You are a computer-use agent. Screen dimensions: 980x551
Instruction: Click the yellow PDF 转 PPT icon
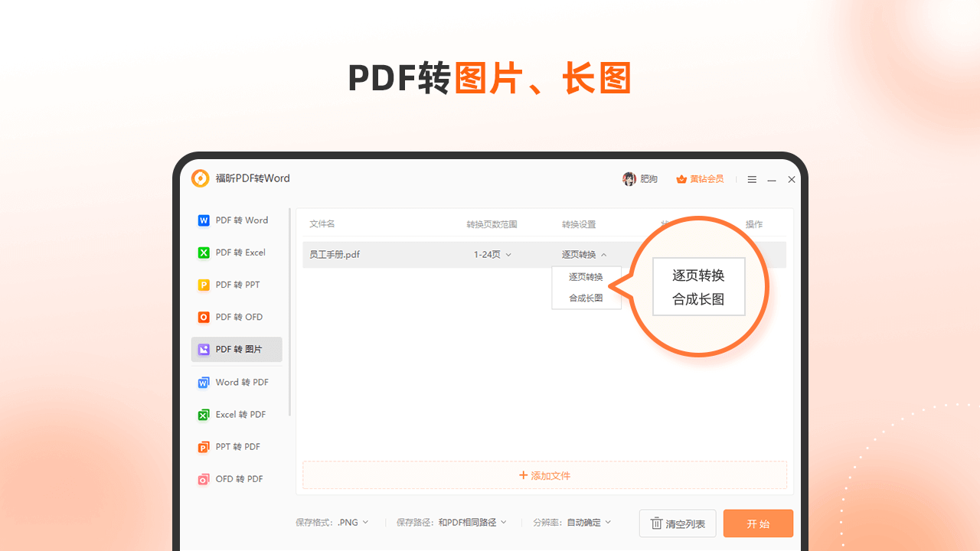[x=204, y=285]
